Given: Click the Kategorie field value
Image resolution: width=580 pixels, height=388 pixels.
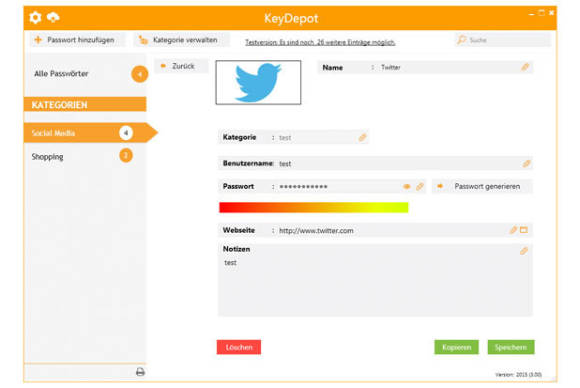Looking at the screenshot, I should (285, 138).
